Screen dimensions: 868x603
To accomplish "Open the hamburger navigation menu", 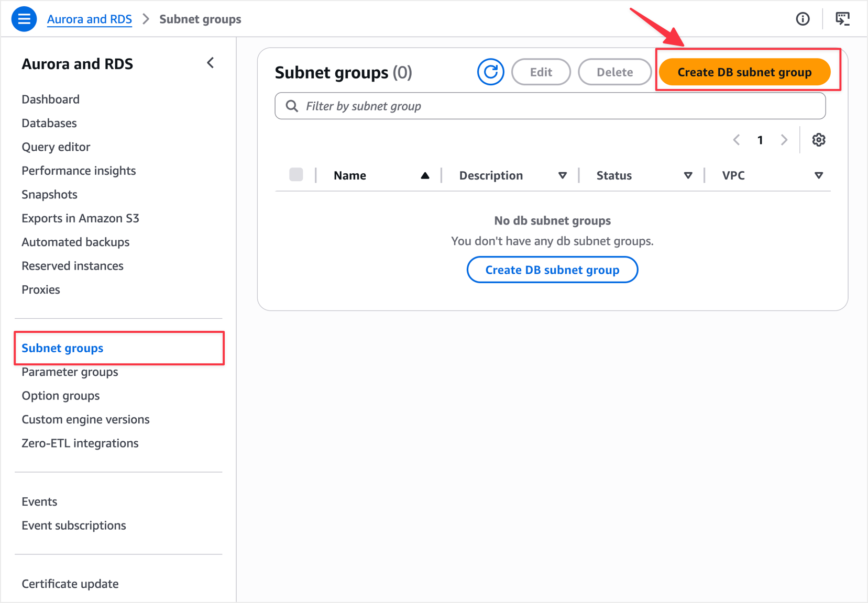I will [x=24, y=19].
